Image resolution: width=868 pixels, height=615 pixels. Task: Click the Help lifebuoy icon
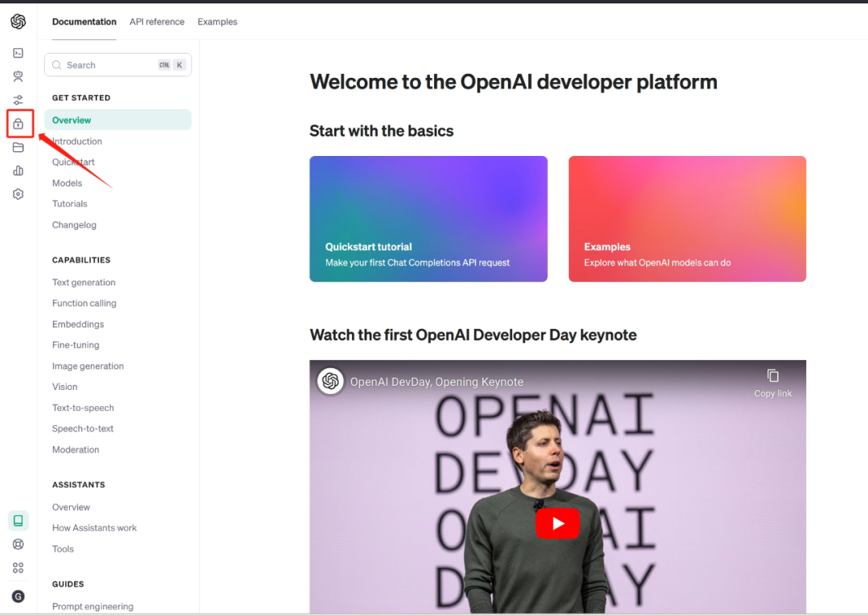click(x=18, y=544)
